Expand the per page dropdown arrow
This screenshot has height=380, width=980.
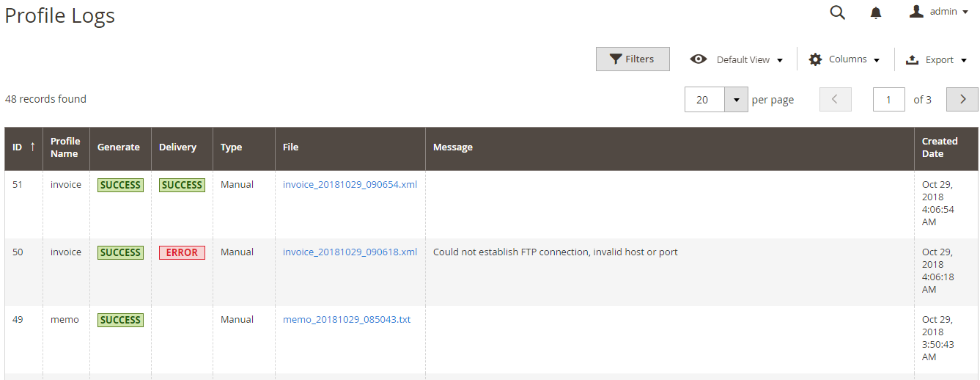tap(735, 100)
